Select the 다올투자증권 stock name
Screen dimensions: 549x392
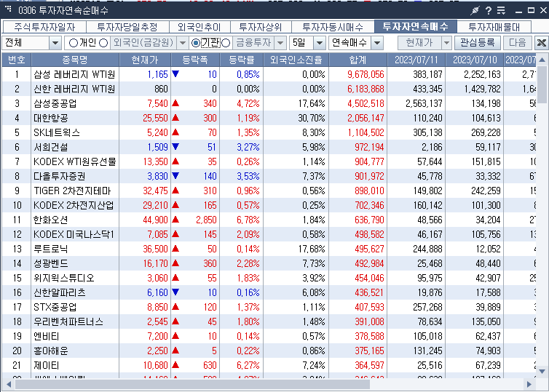point(60,176)
